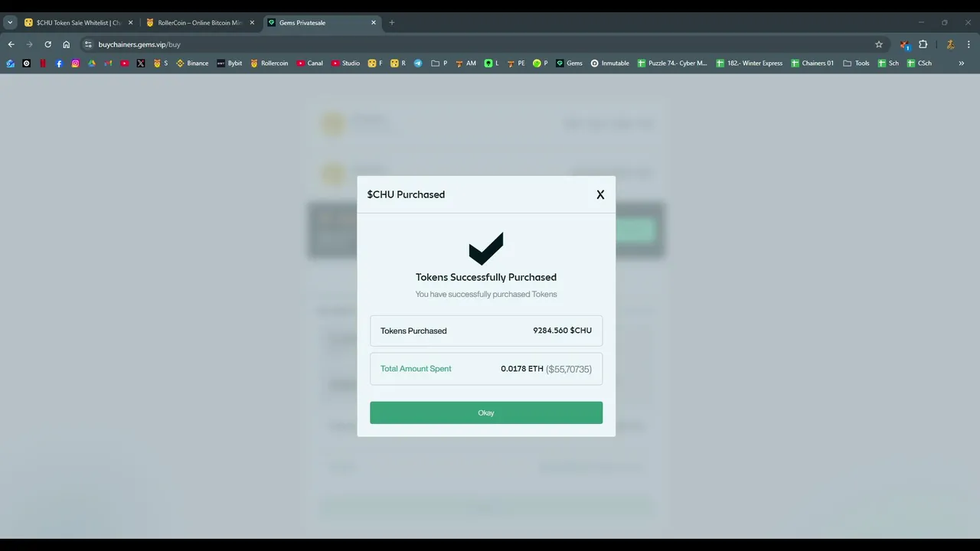Screen dimensions: 980x551
Task: Open the Puzzle 74.- Cyber M... spreadsheet bookmark
Action: click(x=673, y=64)
